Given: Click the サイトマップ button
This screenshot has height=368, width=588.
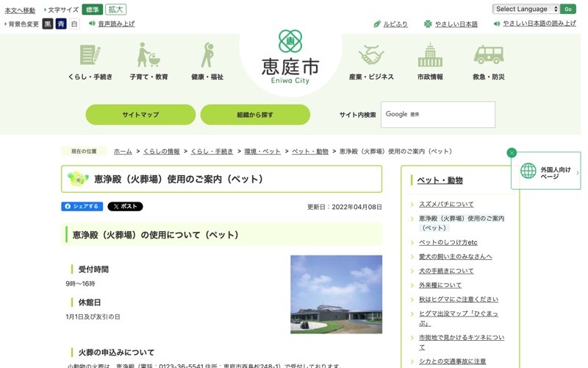Looking at the screenshot, I should tap(140, 115).
